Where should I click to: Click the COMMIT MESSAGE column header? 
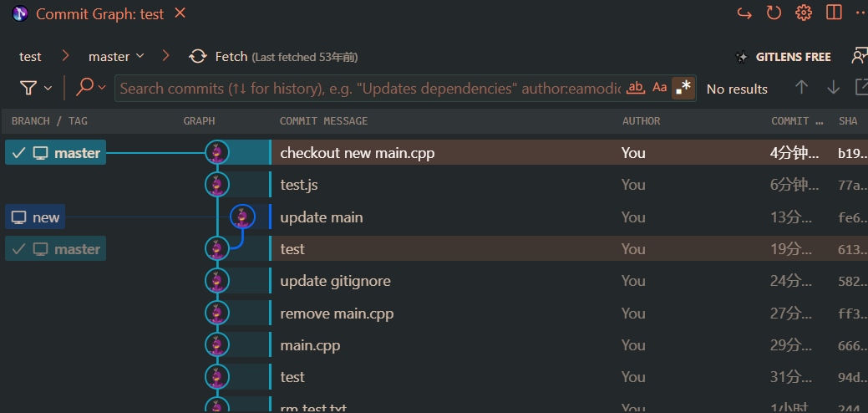pos(323,121)
